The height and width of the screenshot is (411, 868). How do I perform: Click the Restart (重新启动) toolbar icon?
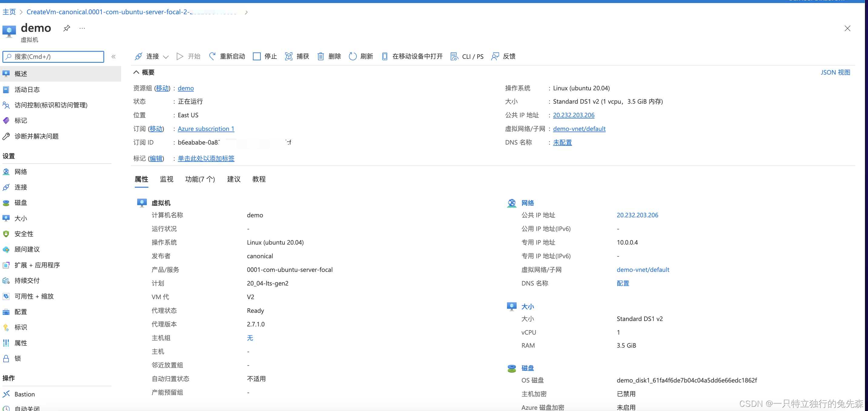tap(212, 56)
